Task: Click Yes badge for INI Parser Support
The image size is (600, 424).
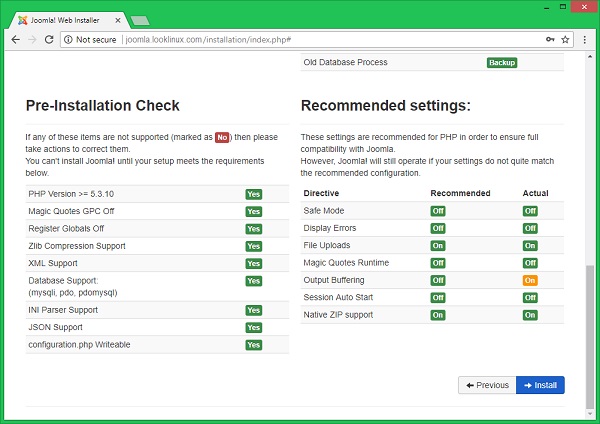Action: point(254,310)
